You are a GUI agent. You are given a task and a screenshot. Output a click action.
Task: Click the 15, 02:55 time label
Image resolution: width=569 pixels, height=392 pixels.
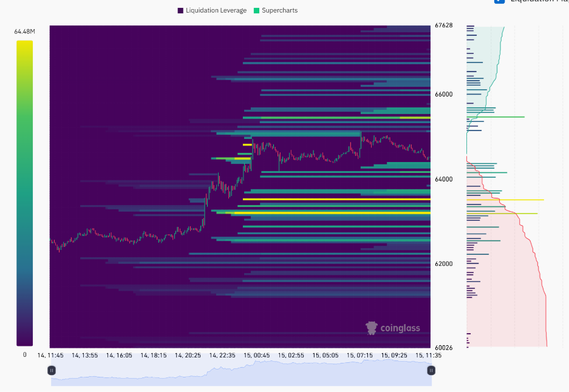click(x=291, y=356)
